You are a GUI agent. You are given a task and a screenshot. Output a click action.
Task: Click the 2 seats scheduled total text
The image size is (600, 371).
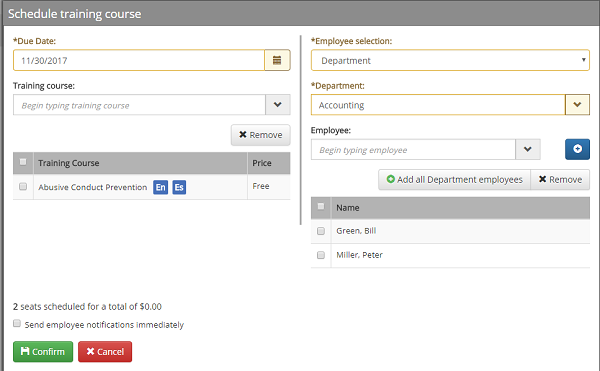coord(87,306)
